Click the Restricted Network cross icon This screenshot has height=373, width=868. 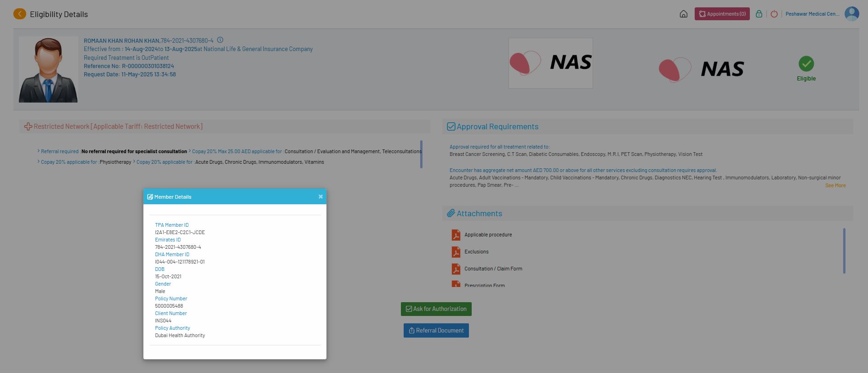[x=28, y=126]
